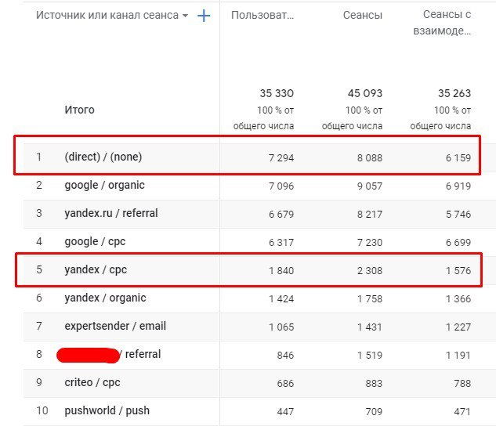Click engaged sessions value 6 919
Viewport: 496px width, 448px height.
point(458,186)
